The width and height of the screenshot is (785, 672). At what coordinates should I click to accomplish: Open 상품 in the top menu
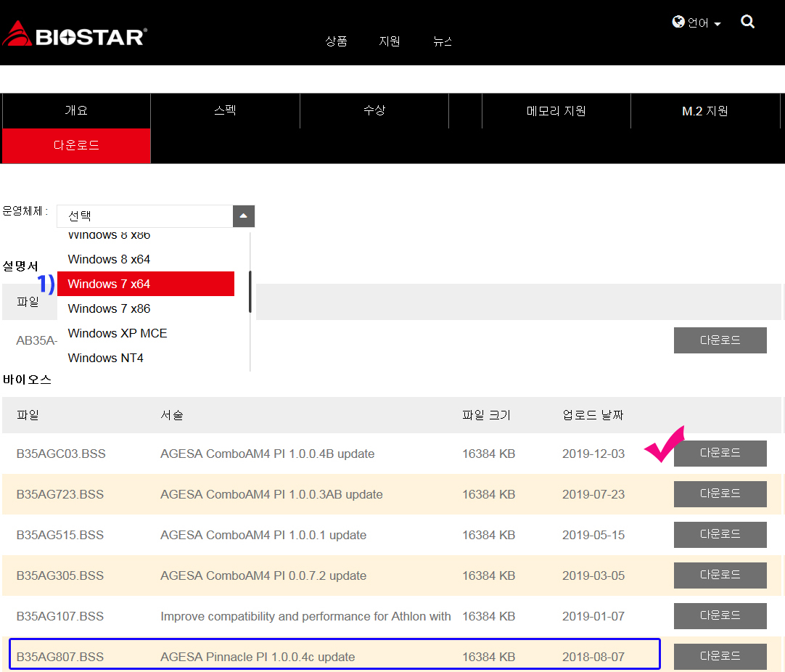pos(336,41)
